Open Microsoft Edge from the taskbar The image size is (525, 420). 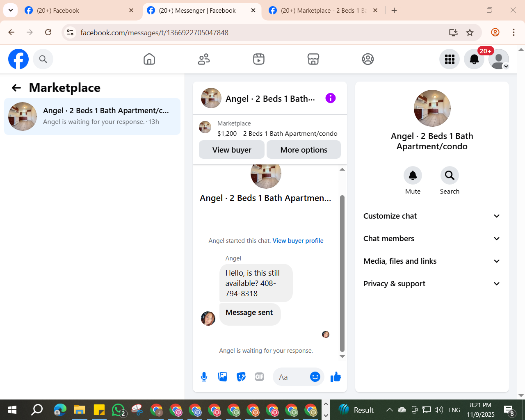[60, 410]
